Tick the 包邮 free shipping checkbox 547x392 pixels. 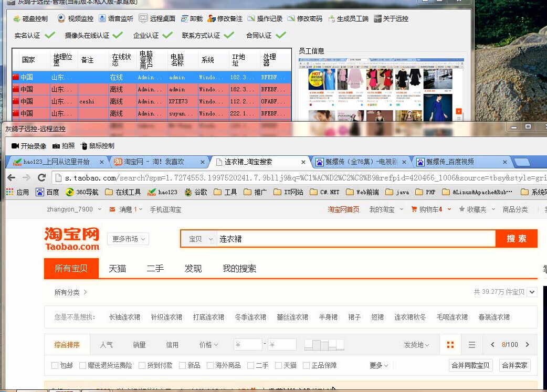[55, 365]
